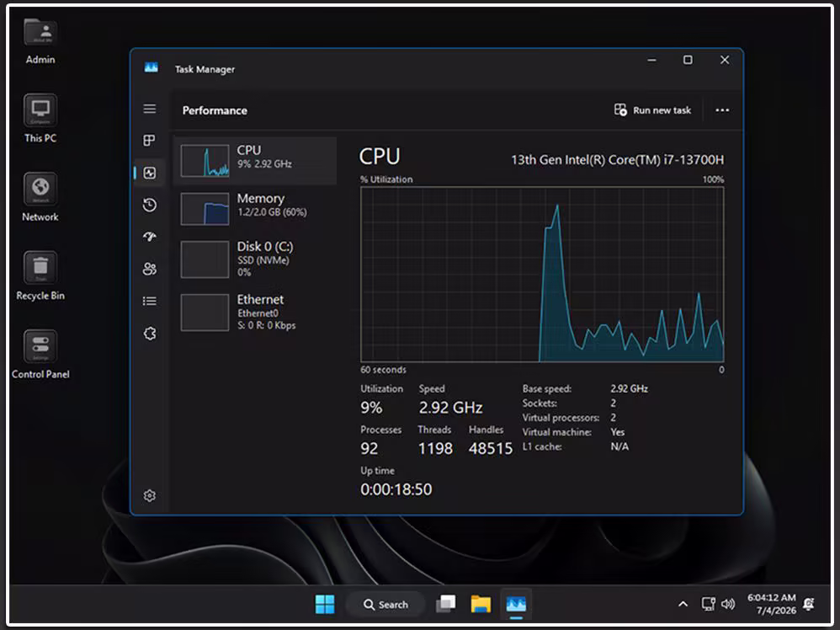Click the CPU mini graph thumbnail

205,160
